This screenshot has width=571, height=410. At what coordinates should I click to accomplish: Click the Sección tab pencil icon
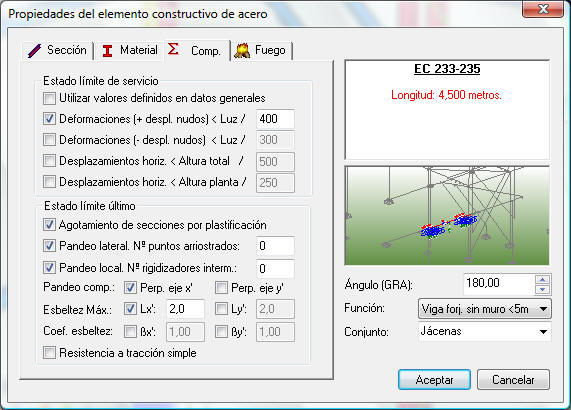tap(34, 51)
